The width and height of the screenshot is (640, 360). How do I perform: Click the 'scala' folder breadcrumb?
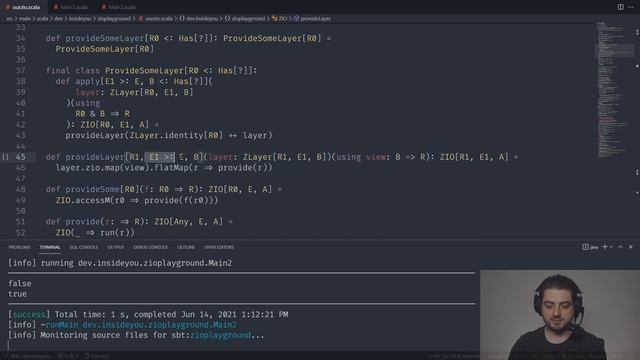pyautogui.click(x=42, y=18)
